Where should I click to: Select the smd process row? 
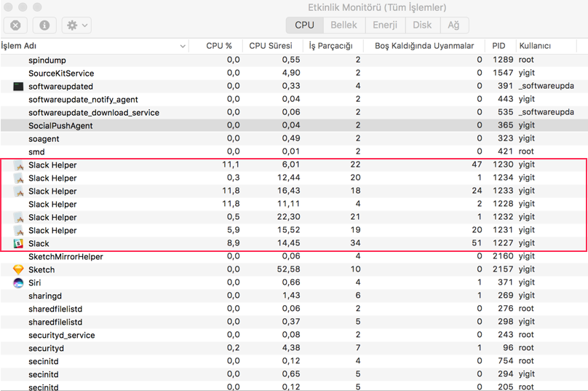click(x=294, y=151)
